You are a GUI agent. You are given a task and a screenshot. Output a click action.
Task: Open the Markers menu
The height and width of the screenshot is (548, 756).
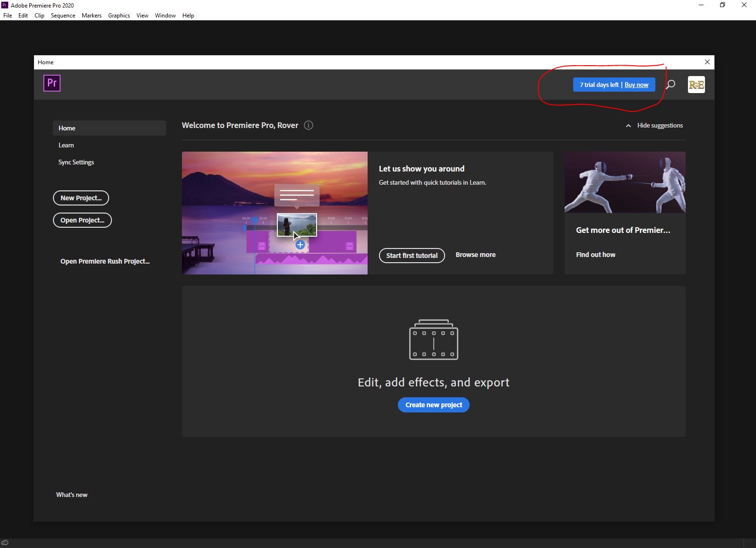[92, 16]
